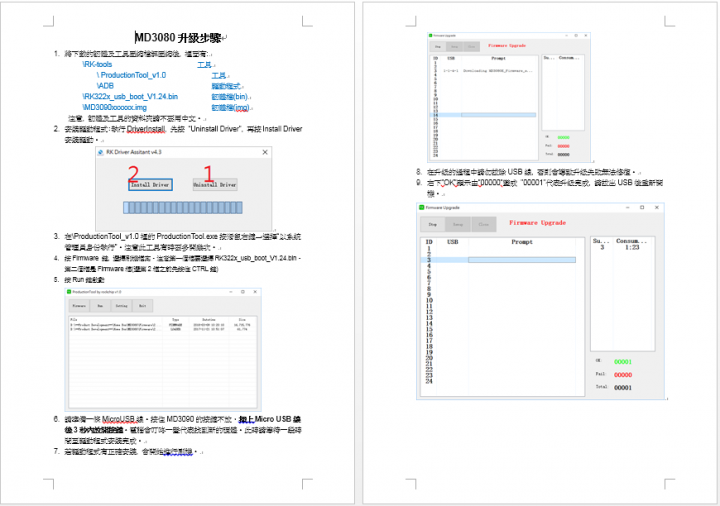
Task: Click Firmware button in ProductionTool window
Action: [79, 306]
